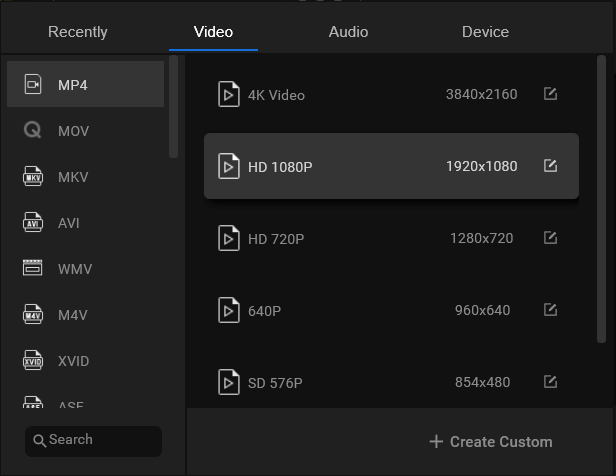The height and width of the screenshot is (476, 616).
Task: Click the preset list scrollbar
Action: click(x=601, y=199)
